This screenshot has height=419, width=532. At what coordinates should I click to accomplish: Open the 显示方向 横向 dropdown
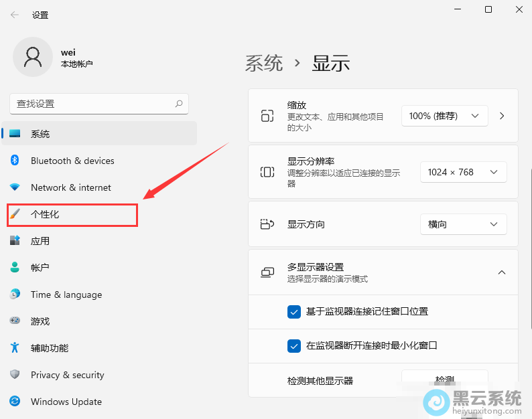click(x=463, y=224)
